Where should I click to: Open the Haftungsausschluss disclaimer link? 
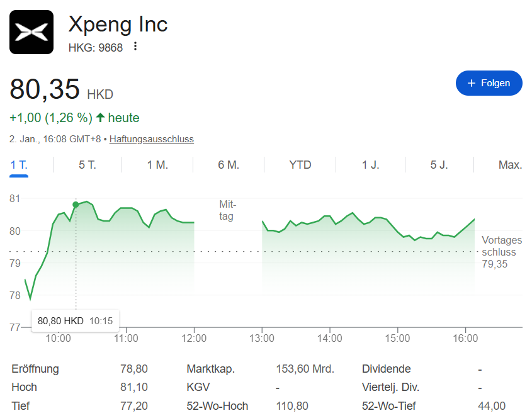[x=152, y=139]
